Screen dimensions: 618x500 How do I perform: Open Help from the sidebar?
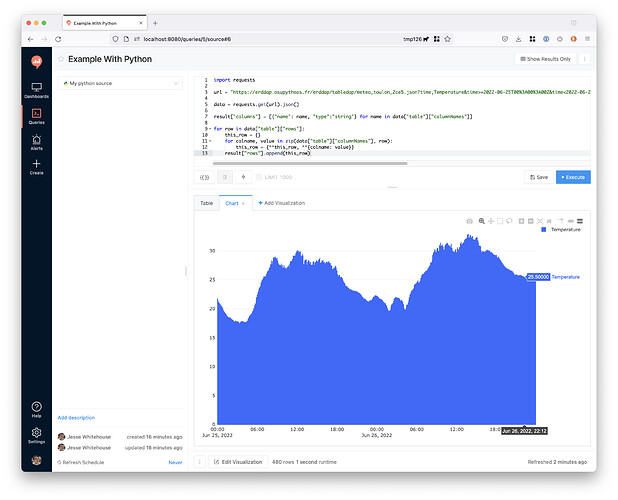coord(37,409)
